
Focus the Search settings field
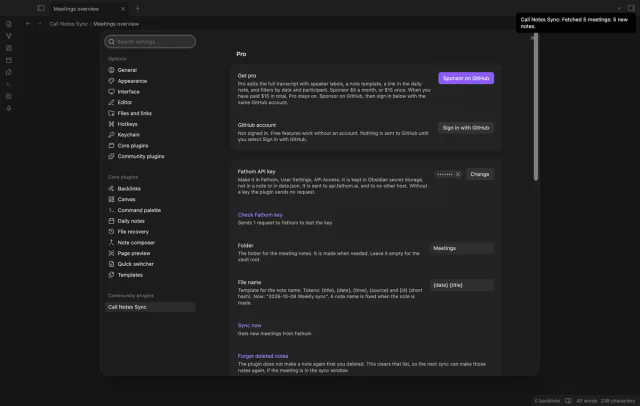coord(150,42)
